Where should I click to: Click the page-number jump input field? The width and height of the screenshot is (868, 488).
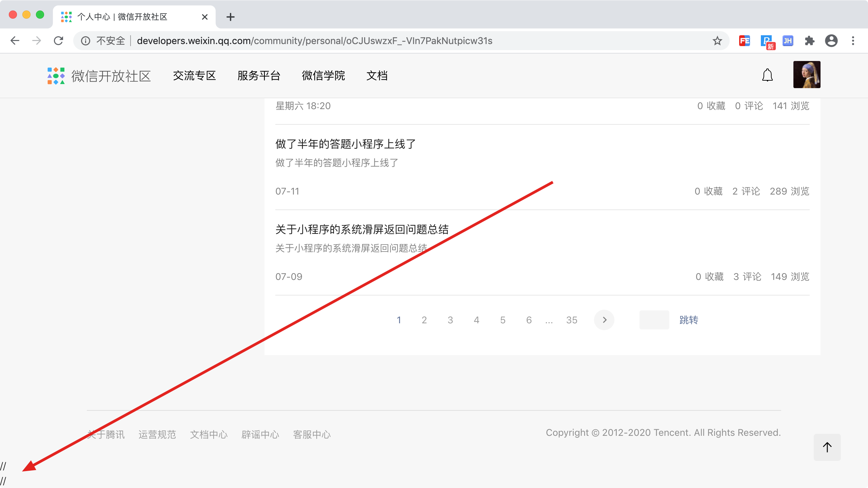pyautogui.click(x=654, y=320)
